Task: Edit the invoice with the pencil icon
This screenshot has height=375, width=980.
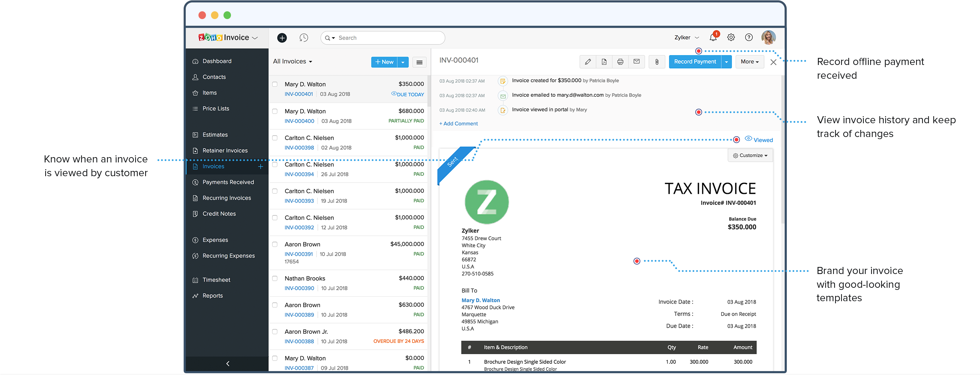Action: pyautogui.click(x=588, y=61)
